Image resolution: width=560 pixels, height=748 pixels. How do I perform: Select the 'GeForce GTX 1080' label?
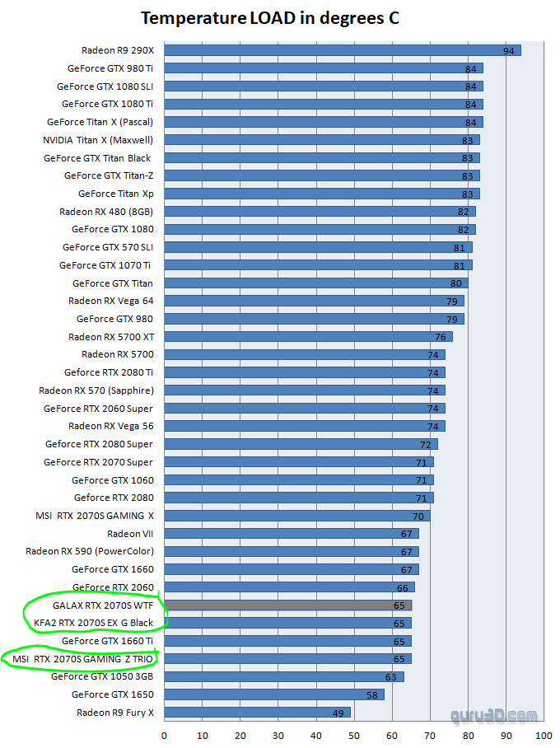(x=113, y=229)
